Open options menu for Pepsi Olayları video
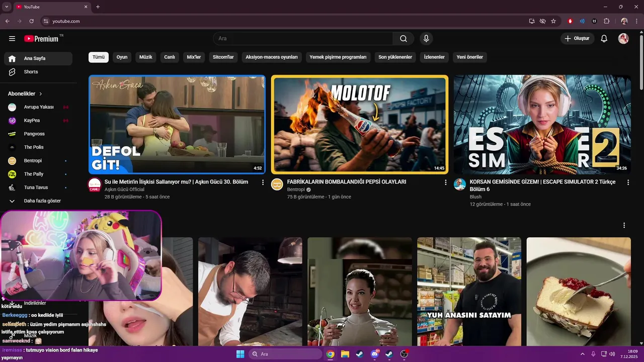The image size is (644, 362). point(445,183)
